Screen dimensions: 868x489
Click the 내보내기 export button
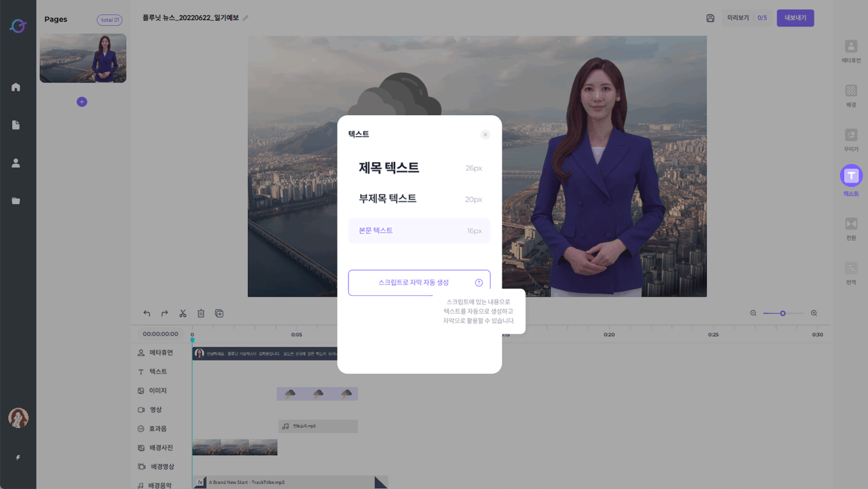[x=795, y=18]
